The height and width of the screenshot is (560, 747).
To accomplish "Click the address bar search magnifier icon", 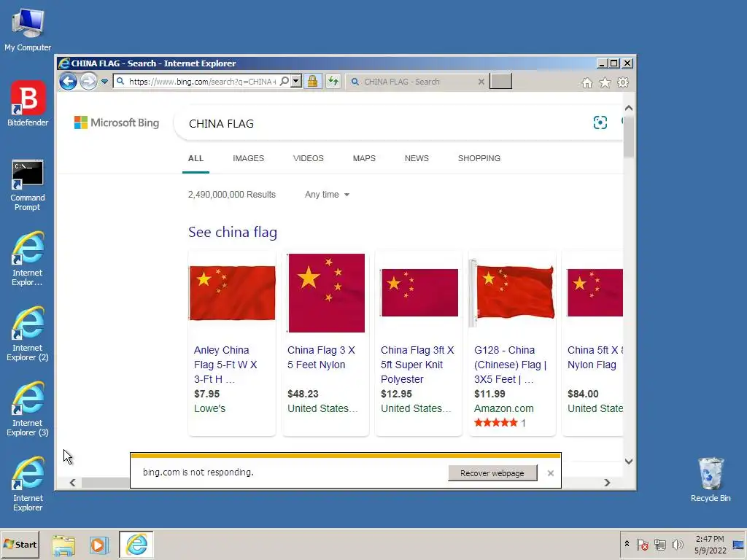I will click(x=285, y=82).
